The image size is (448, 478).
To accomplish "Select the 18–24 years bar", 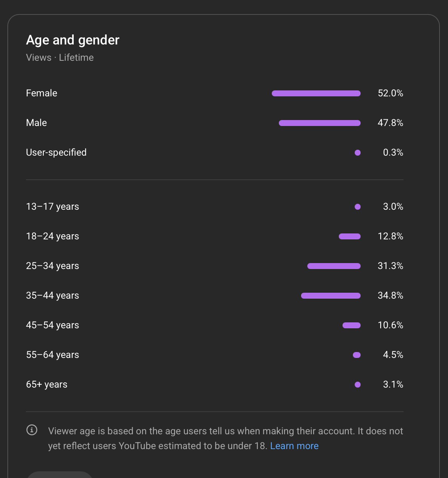I will point(350,236).
